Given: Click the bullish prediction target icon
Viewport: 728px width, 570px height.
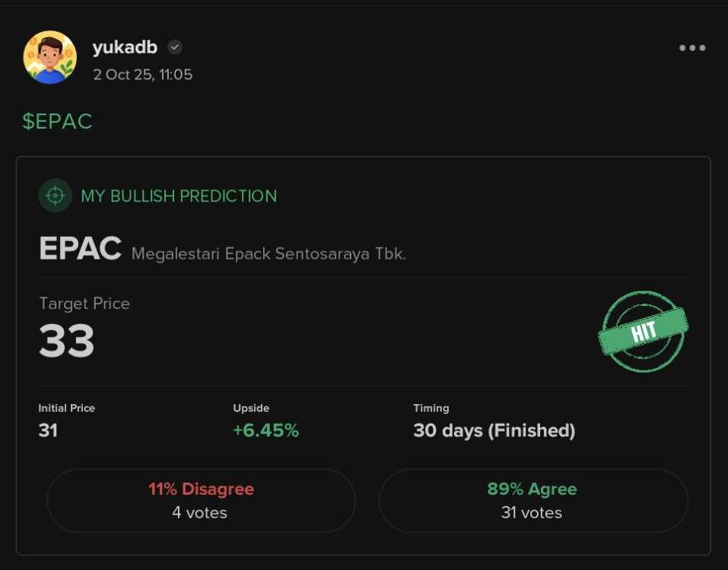Looking at the screenshot, I should point(55,196).
